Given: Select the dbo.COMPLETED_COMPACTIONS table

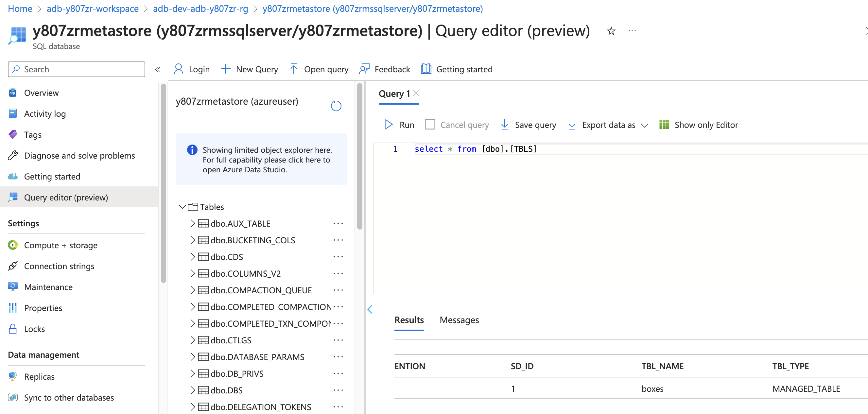Looking at the screenshot, I should [270, 306].
